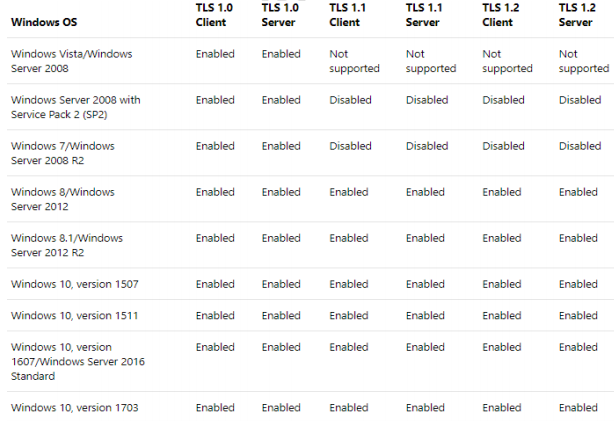Click the "TLS 1.0 Client" column header

(215, 14)
